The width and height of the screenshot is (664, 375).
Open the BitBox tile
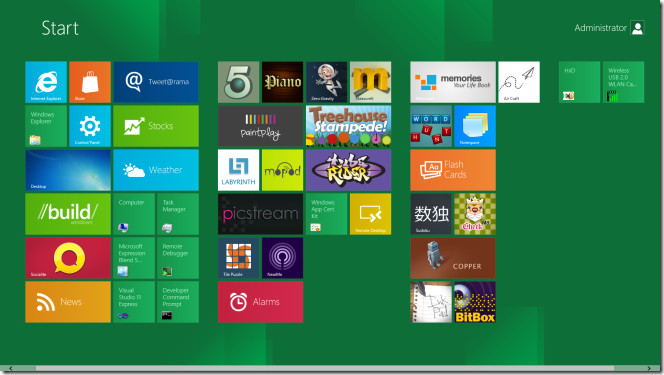coord(475,302)
